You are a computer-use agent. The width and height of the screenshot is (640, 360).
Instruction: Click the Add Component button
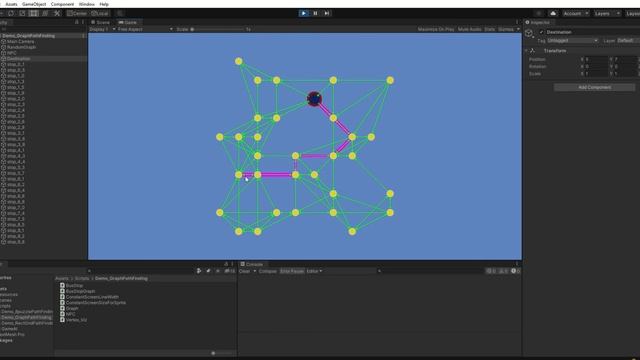594,87
